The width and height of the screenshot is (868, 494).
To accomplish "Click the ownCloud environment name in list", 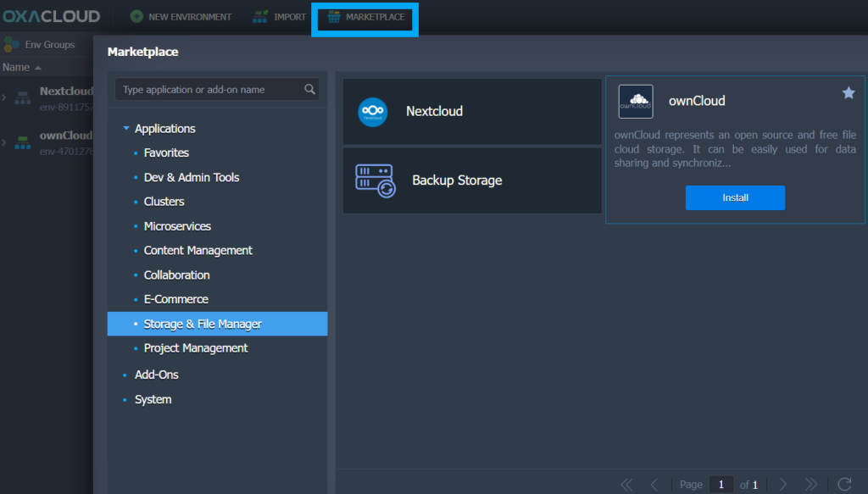I will (66, 136).
